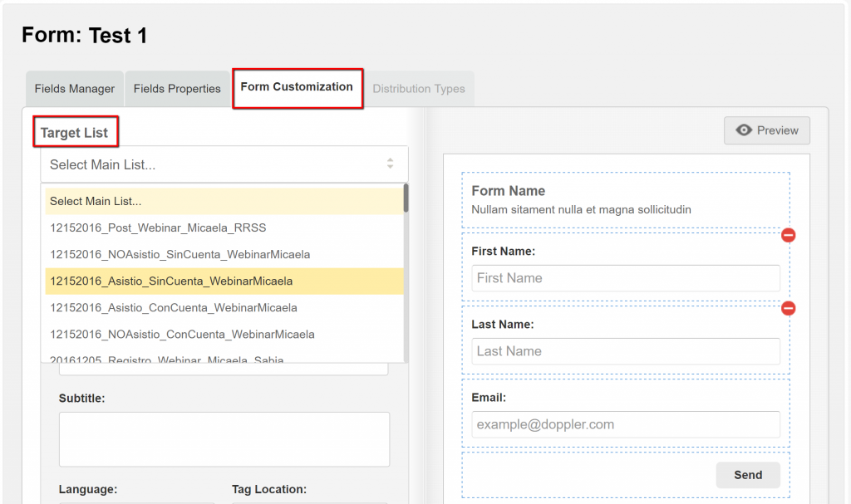The image size is (851, 504).
Task: Select 12152016_NOAsistio_ConCuenta_WebinarMicaela list option
Action: pos(224,334)
